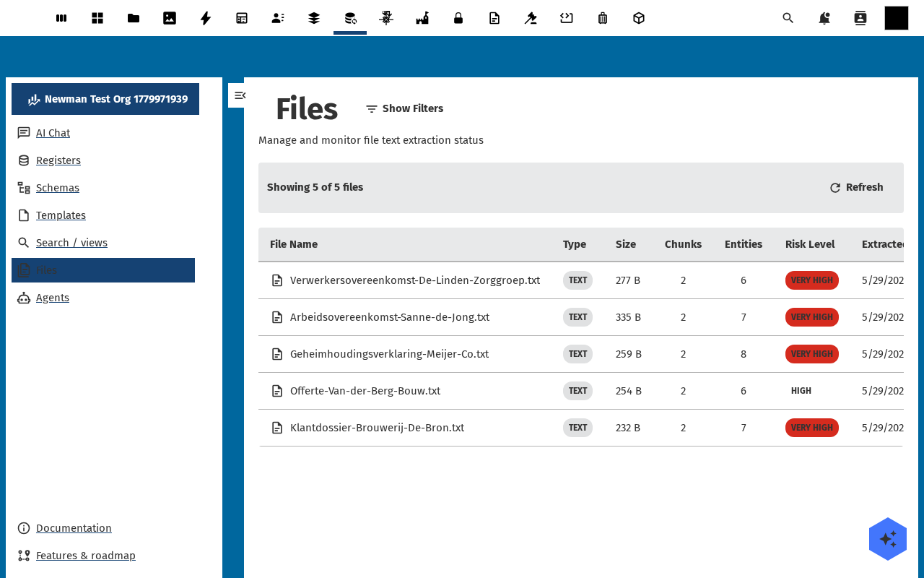Click the Entities column header

click(744, 244)
